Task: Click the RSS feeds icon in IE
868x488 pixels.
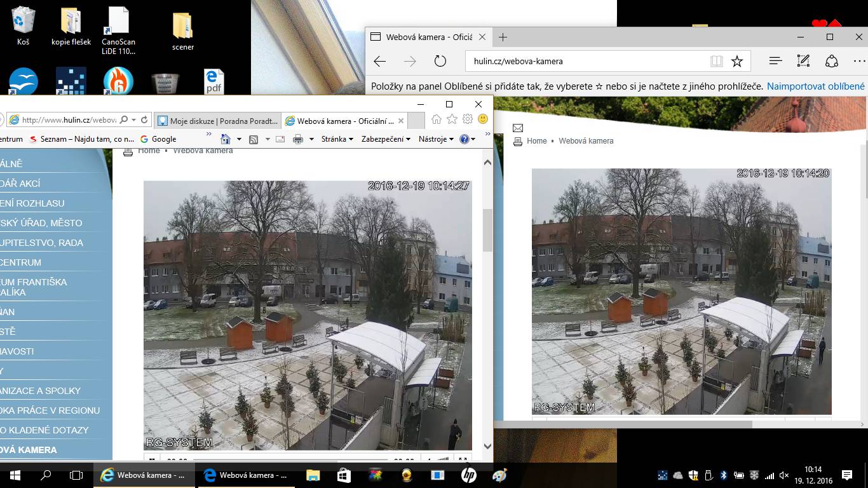Action: pyautogui.click(x=254, y=139)
